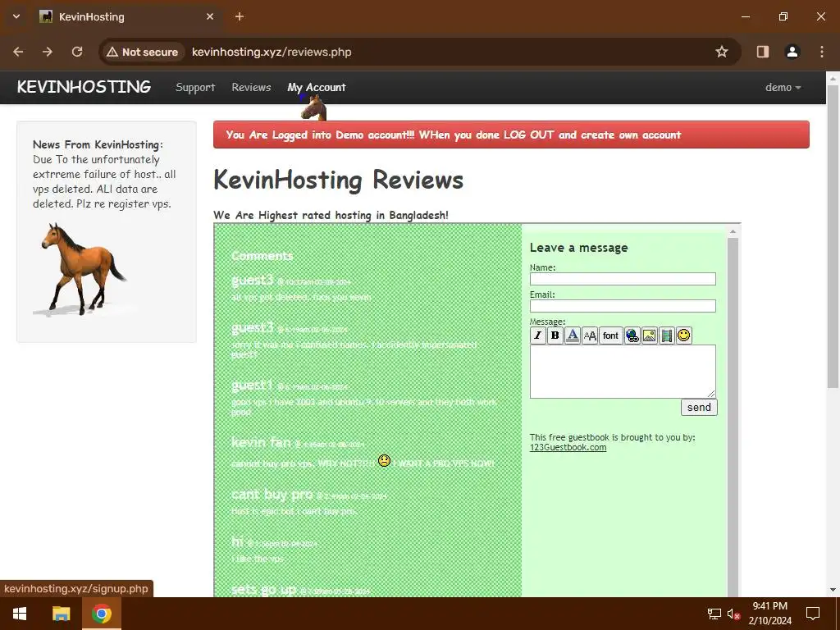Reload the current page
Screen dimensions: 840x630
(77, 52)
